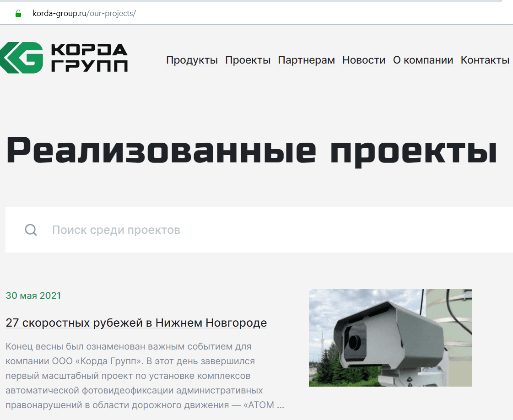Open article 27 скоростных рубежей в Нижнем Новгороде
Screen dimensions: 513x420
136,323
